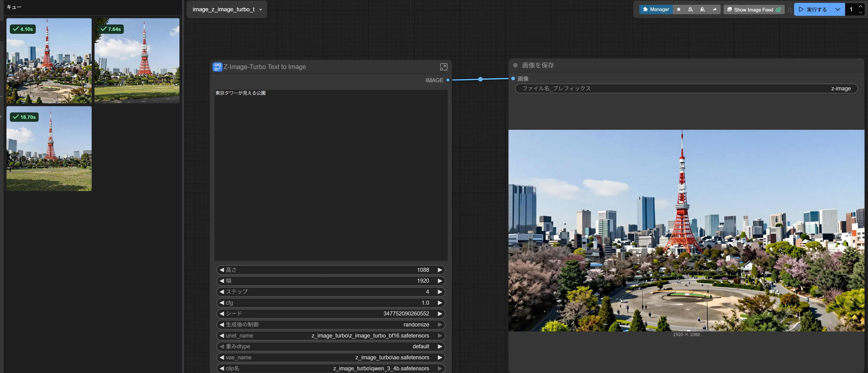Click the drag handle dots on action bar
Screen dimensions: 868x373
[x=790, y=10]
